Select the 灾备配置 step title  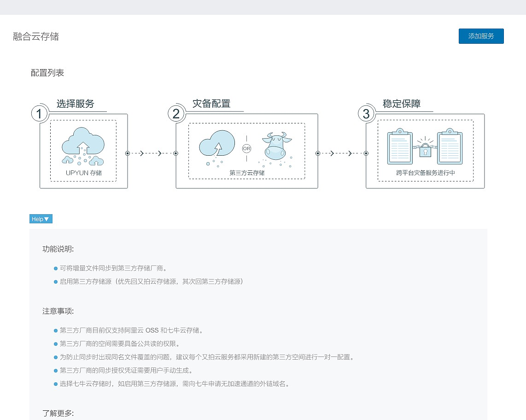coord(211,104)
